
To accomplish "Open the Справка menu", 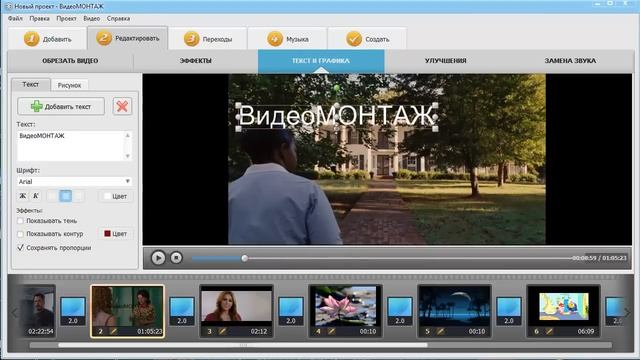I will 118,18.
